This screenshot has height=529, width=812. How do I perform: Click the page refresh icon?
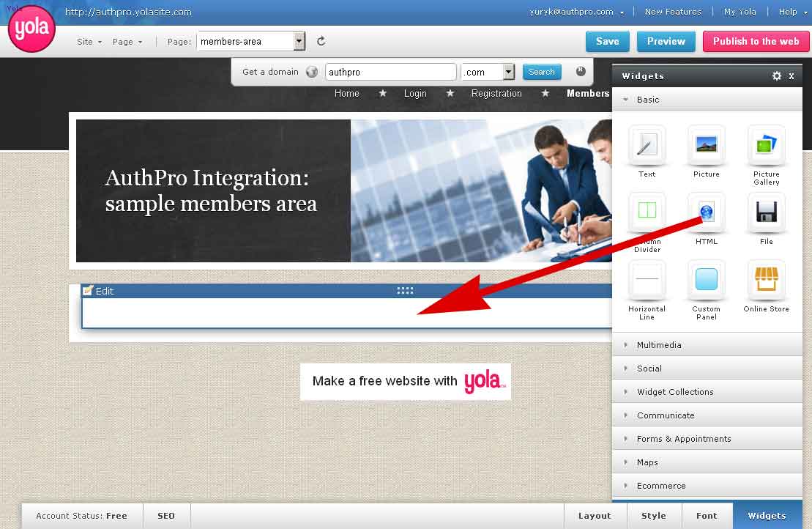click(321, 42)
